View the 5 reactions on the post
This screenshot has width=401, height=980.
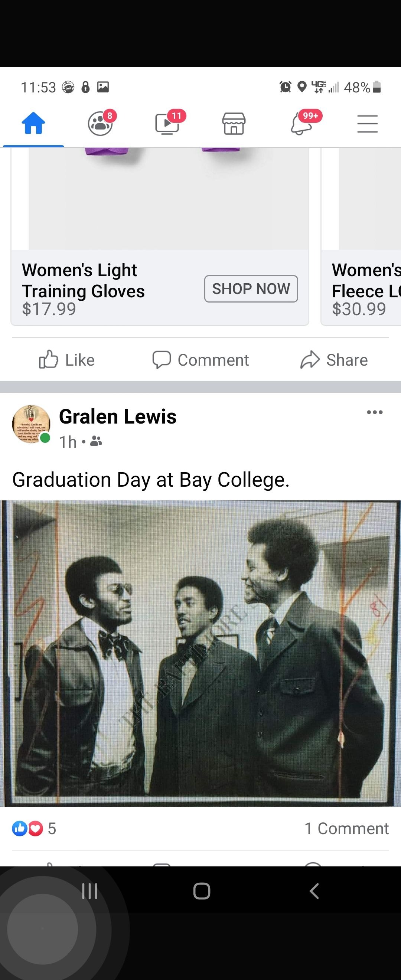[x=34, y=828]
